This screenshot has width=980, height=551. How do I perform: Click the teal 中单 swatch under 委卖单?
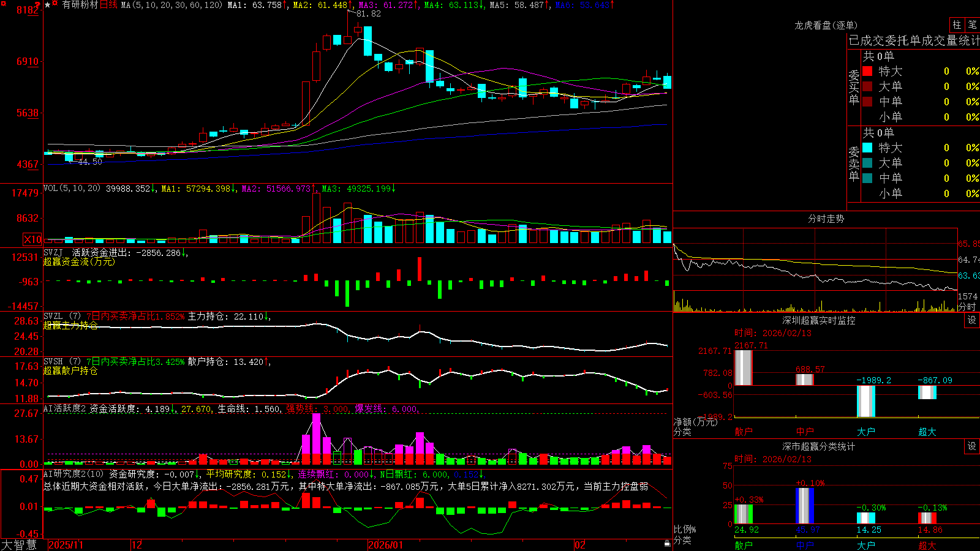coord(867,178)
